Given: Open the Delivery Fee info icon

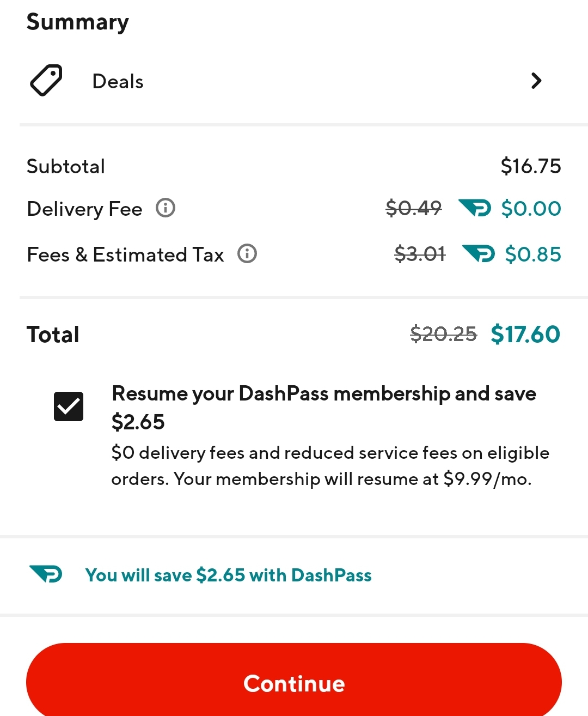Looking at the screenshot, I should point(166,208).
